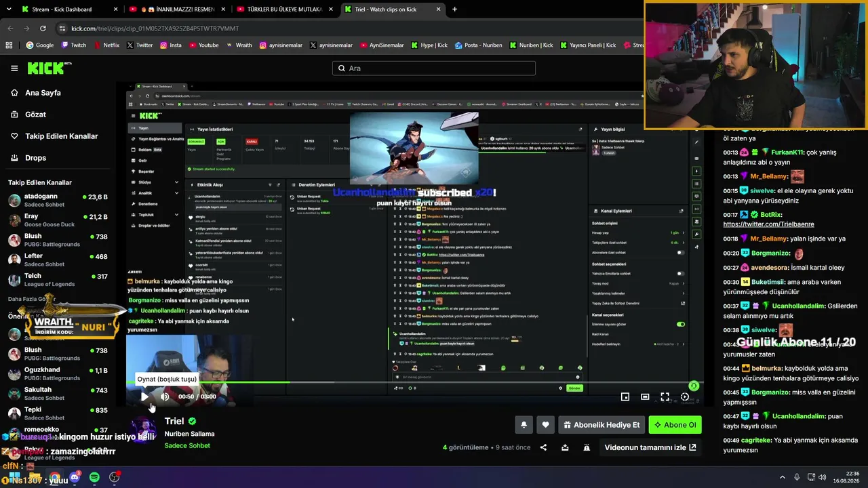Seek on the clip progress bar

click(x=414, y=383)
